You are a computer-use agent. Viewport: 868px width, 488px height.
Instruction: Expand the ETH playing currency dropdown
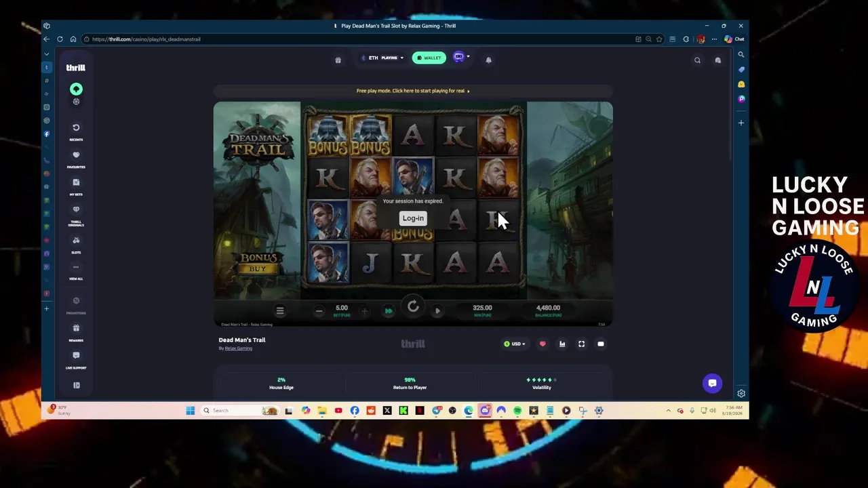382,58
